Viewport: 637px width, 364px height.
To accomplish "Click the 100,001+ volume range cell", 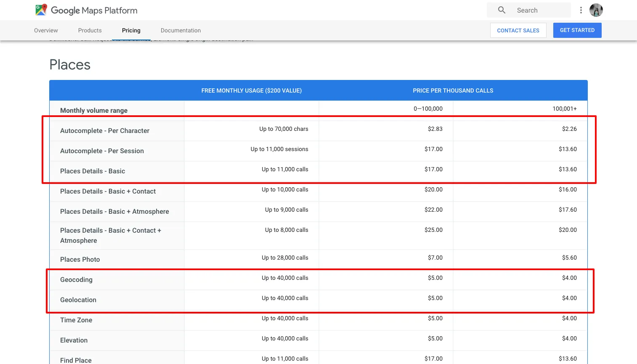I will tap(565, 109).
